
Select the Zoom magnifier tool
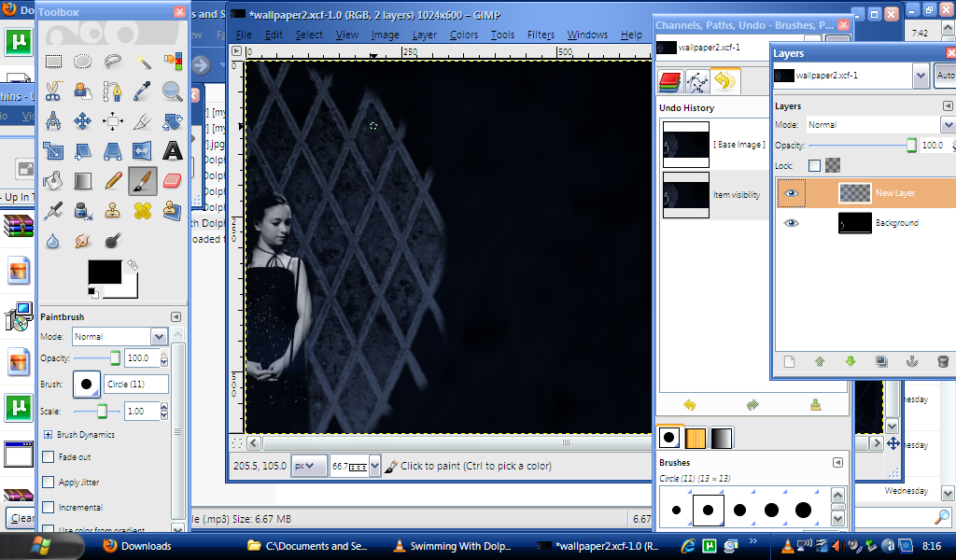click(x=173, y=91)
